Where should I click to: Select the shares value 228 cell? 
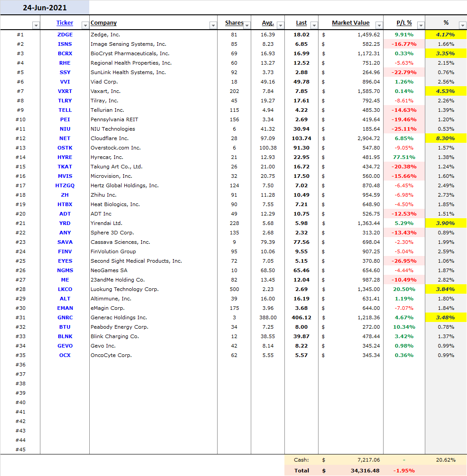[x=234, y=223]
